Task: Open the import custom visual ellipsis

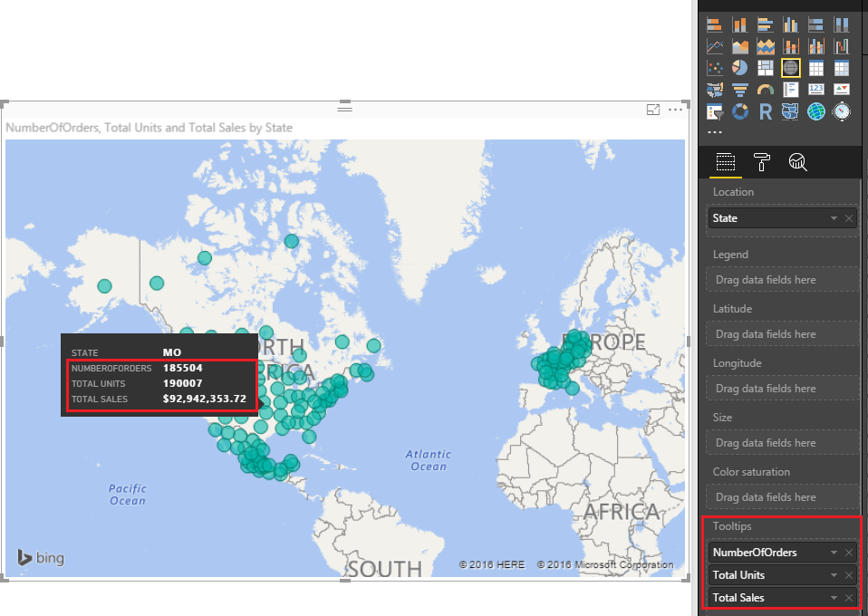Action: [715, 132]
